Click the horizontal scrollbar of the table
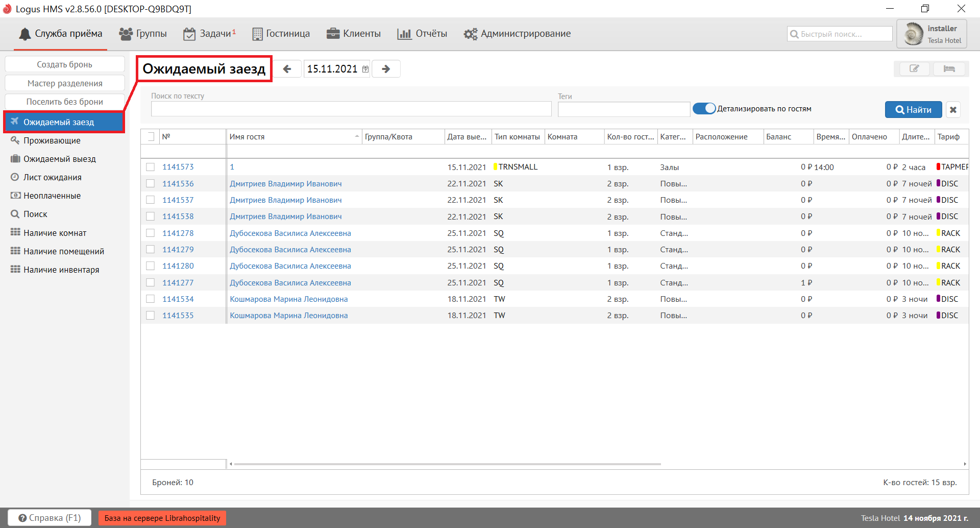 [x=447, y=464]
